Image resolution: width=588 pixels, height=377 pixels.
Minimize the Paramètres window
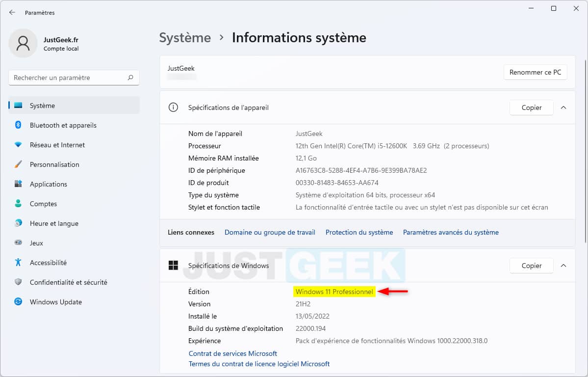531,8
